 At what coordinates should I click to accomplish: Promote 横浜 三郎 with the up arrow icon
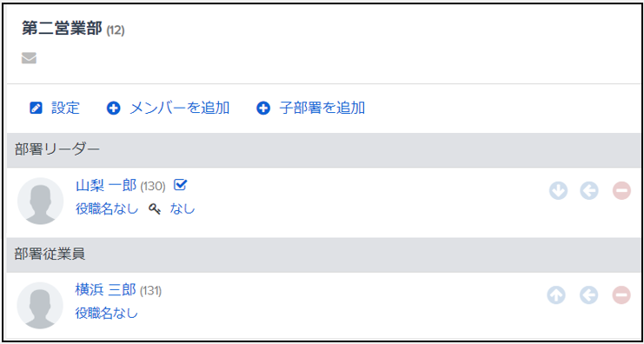pos(556,295)
